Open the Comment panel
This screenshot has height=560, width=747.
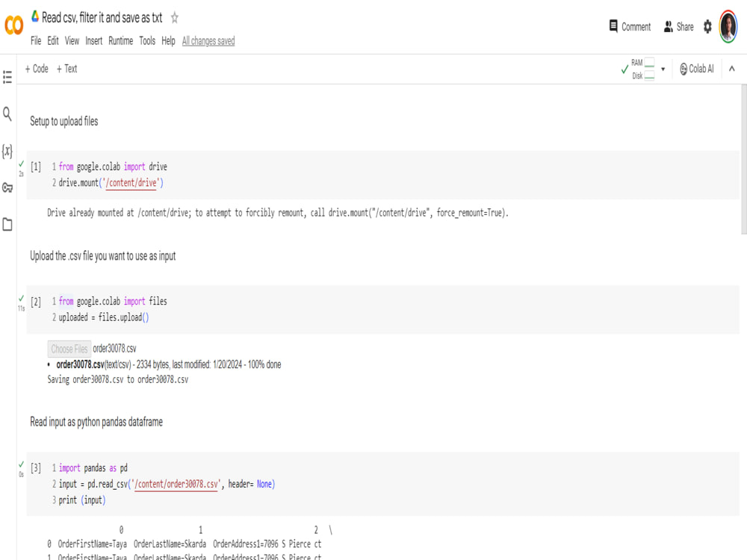629,26
